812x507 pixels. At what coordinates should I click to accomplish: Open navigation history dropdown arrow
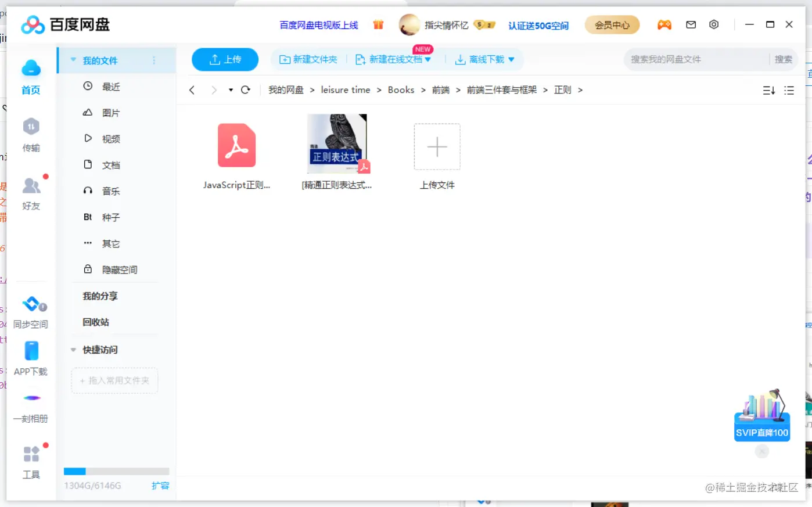point(231,90)
